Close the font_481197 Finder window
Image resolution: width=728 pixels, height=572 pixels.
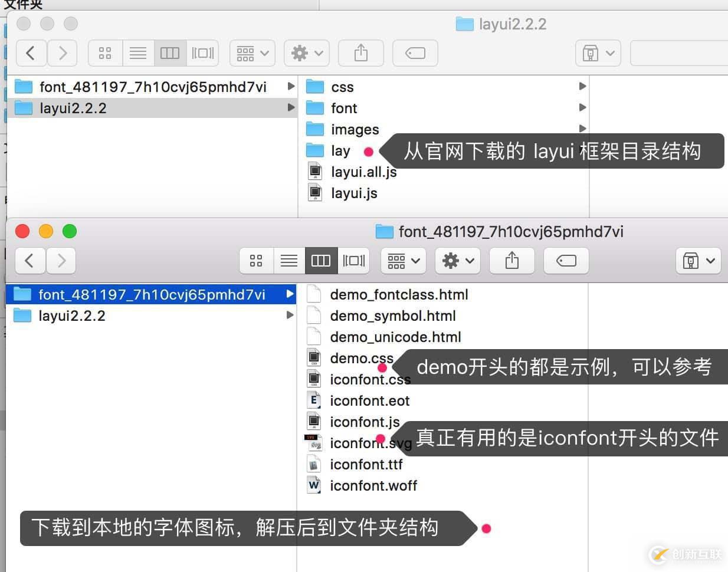(22, 231)
